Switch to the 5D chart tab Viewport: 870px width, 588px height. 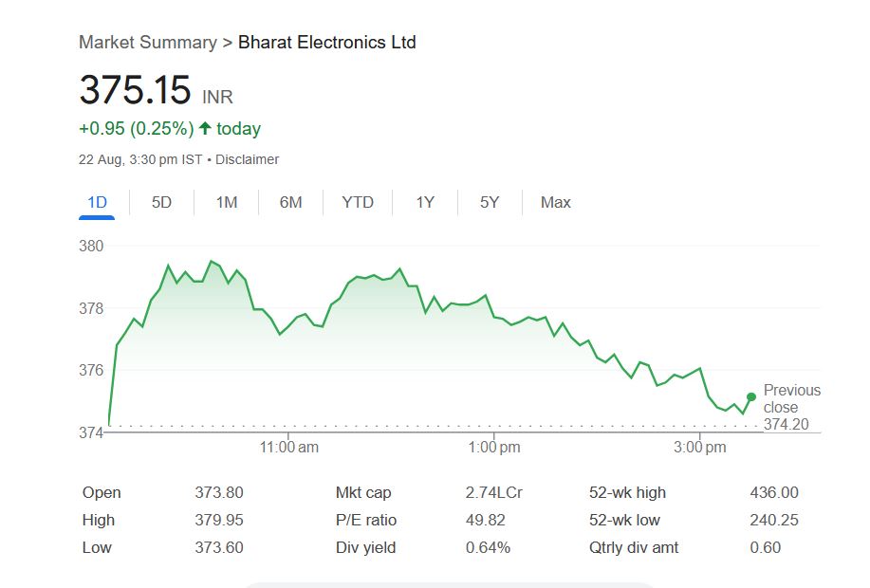[162, 202]
